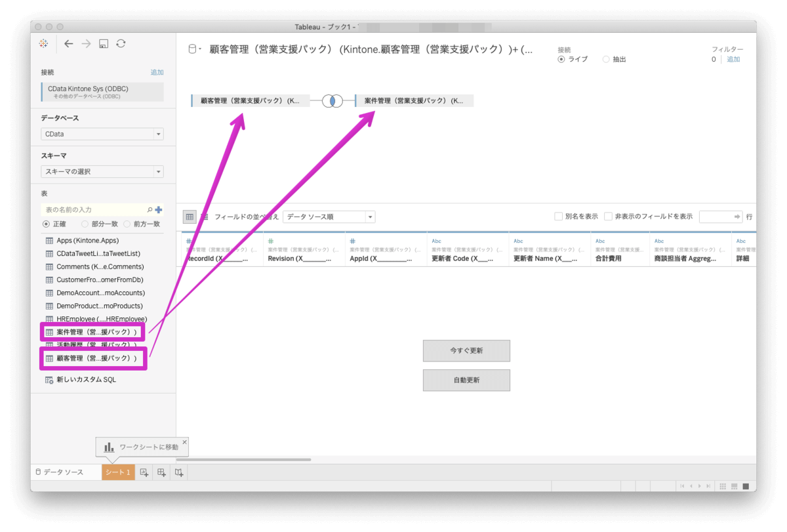Open the データ ソース順 sort dropdown
787x532 pixels.
(x=329, y=216)
